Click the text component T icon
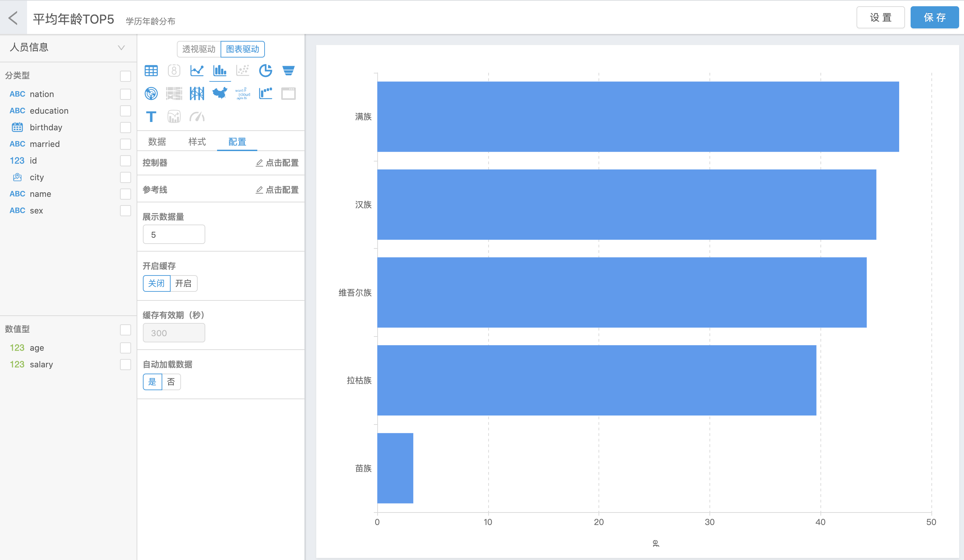This screenshot has width=964, height=560. (x=151, y=116)
